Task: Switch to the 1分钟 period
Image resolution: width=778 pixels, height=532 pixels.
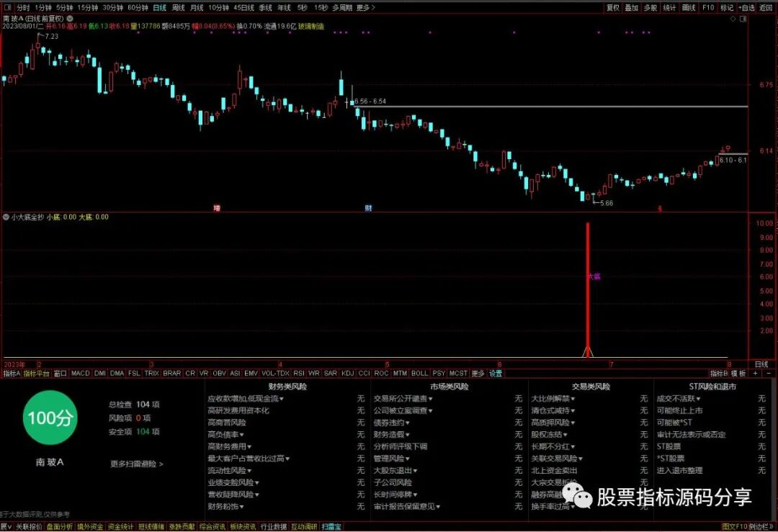Action: click(43, 7)
